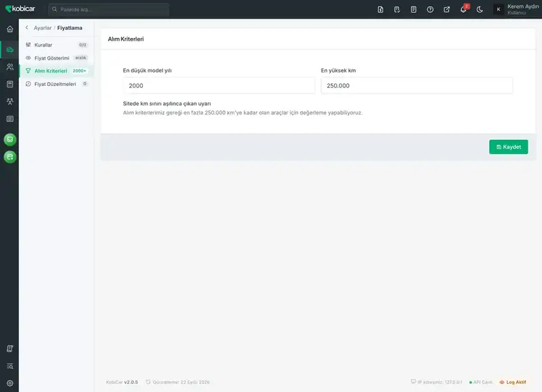Click the user avatar K
The height and width of the screenshot is (392, 542).
click(498, 9)
